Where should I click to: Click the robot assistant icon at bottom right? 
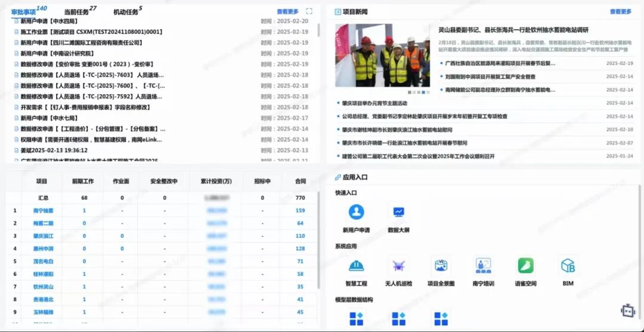[x=628, y=311]
